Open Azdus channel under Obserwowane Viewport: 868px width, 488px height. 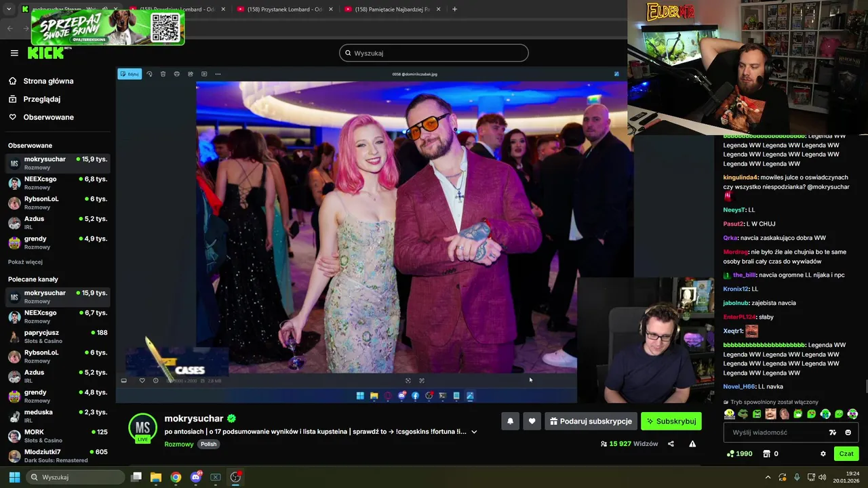(x=58, y=222)
